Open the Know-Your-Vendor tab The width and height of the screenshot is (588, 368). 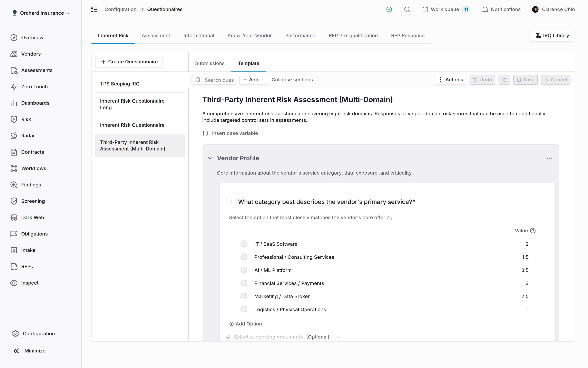coord(249,36)
